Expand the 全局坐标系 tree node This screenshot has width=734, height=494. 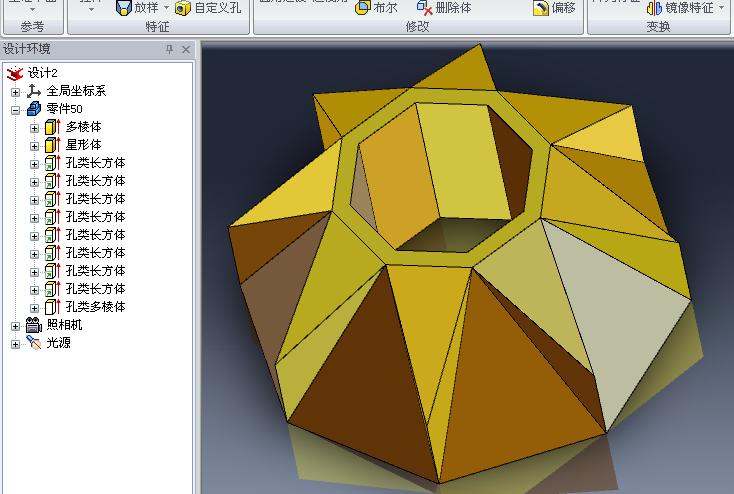(x=16, y=91)
